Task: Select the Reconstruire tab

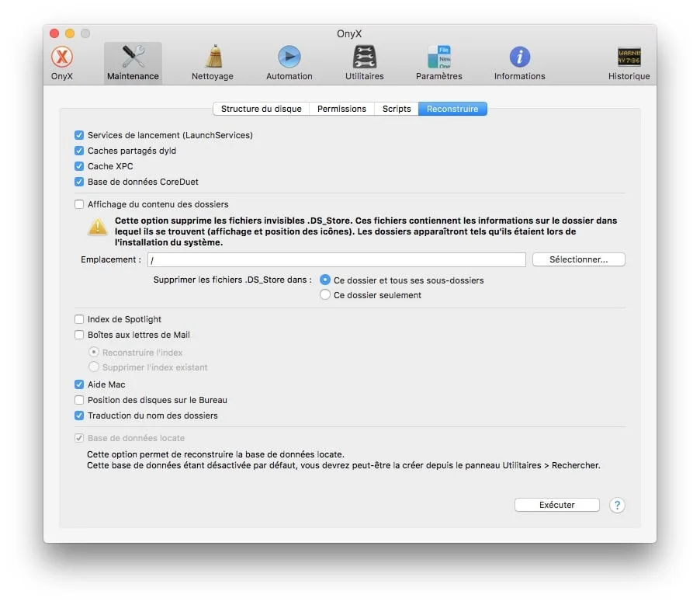Action: 452,109
